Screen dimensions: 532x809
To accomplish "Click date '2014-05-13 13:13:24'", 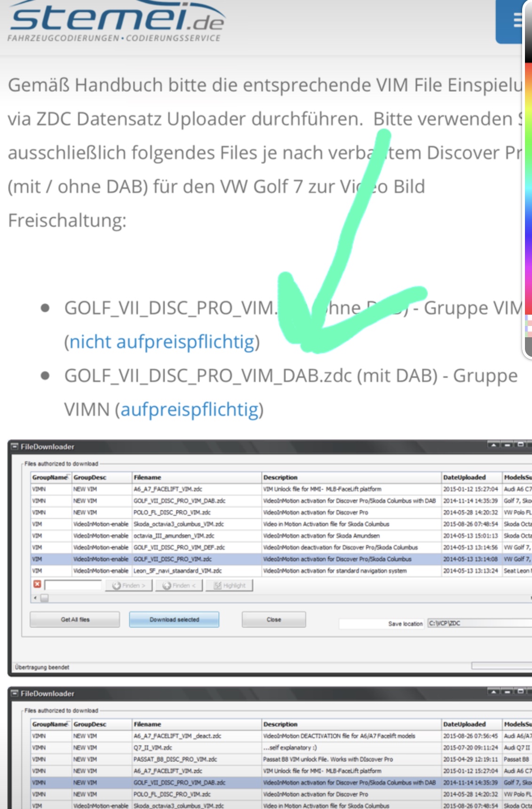I will [x=470, y=571].
